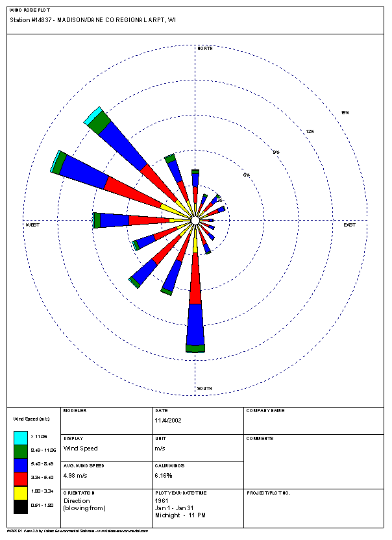Click the MODELER field header
The height and width of the screenshot is (540, 392).
pos(75,410)
